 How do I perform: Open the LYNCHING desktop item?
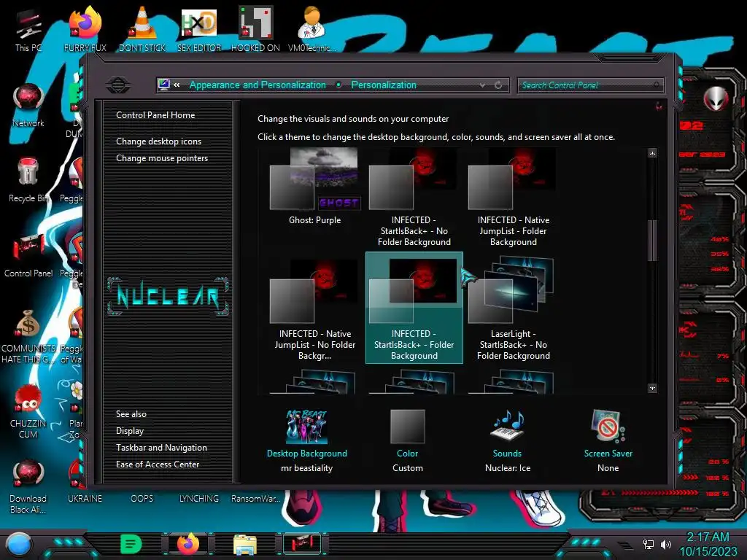tap(199, 499)
